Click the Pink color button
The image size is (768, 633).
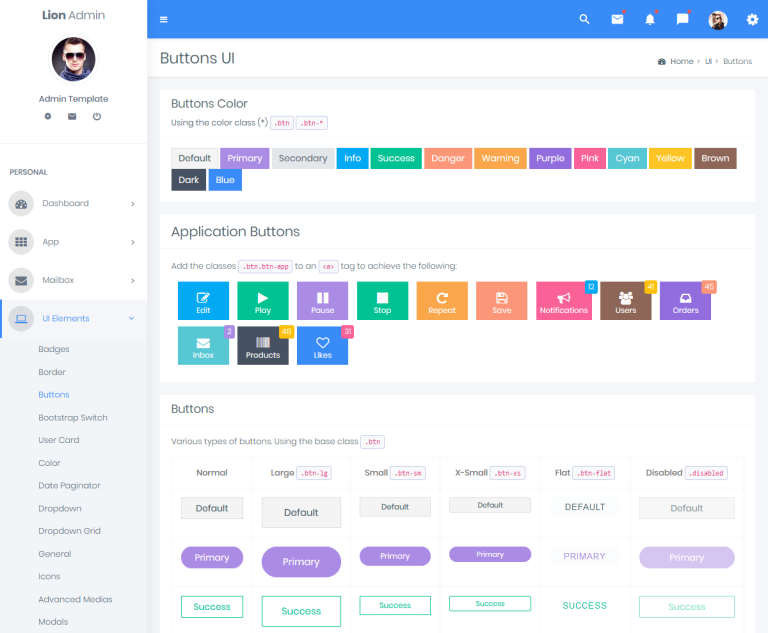[590, 158]
